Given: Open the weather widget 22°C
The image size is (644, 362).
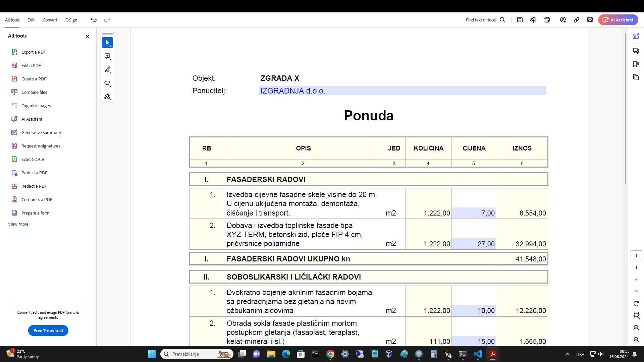Looking at the screenshot, I should [x=23, y=354].
